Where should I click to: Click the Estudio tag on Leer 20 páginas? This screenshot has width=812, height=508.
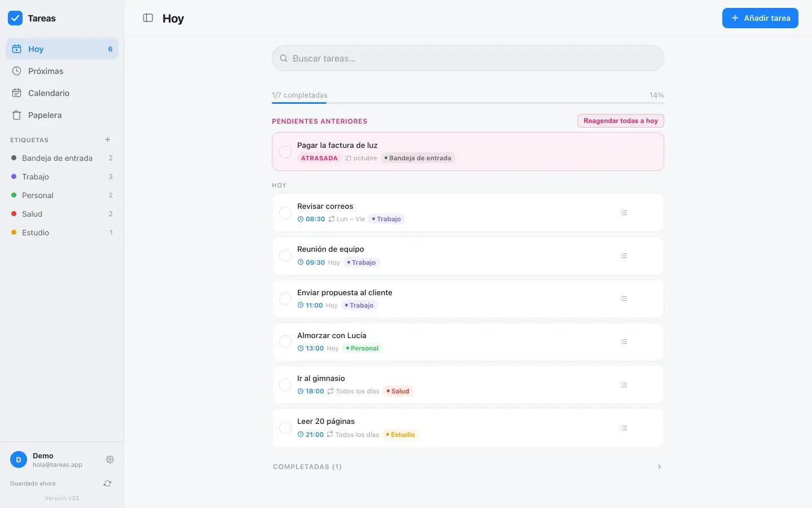400,435
